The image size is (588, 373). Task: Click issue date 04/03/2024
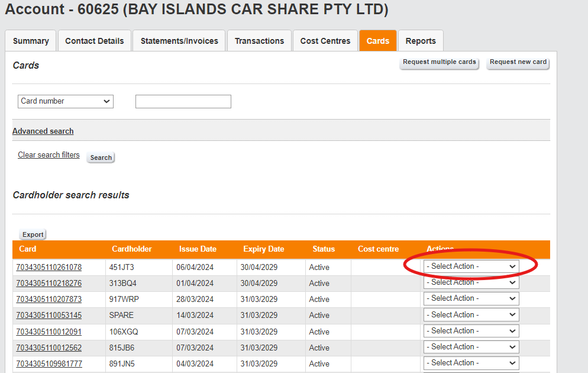point(195,364)
